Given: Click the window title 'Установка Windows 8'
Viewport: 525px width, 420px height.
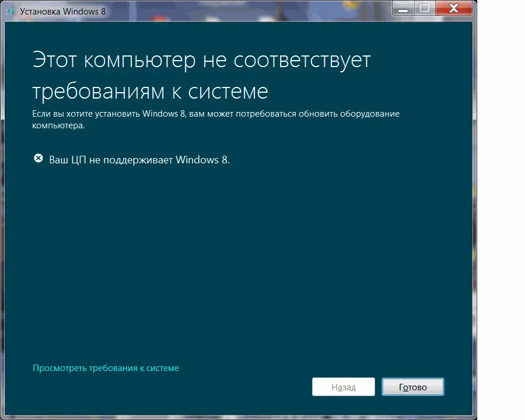Looking at the screenshot, I should 62,12.
